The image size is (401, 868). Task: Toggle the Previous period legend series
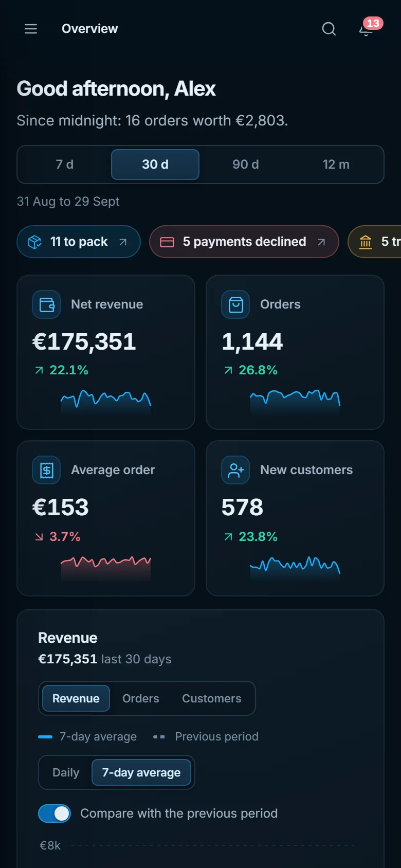coord(206,737)
